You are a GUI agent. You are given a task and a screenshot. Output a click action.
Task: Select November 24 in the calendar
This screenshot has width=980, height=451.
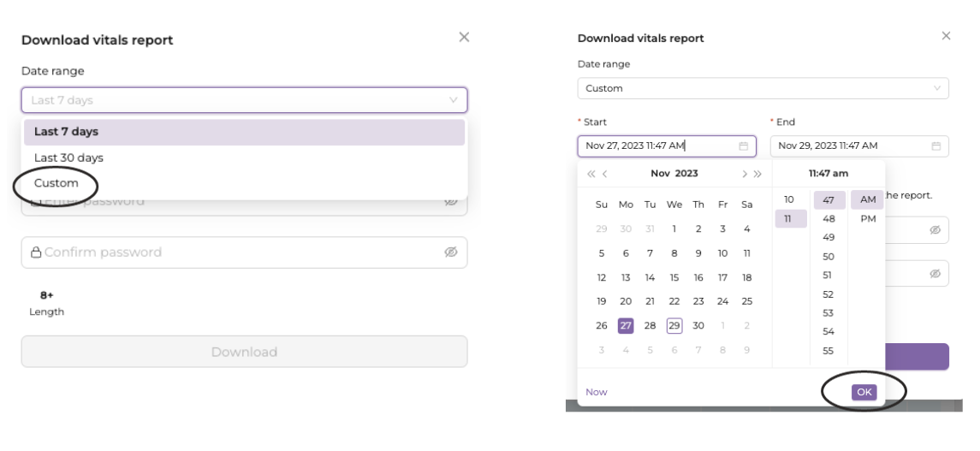[x=722, y=301]
